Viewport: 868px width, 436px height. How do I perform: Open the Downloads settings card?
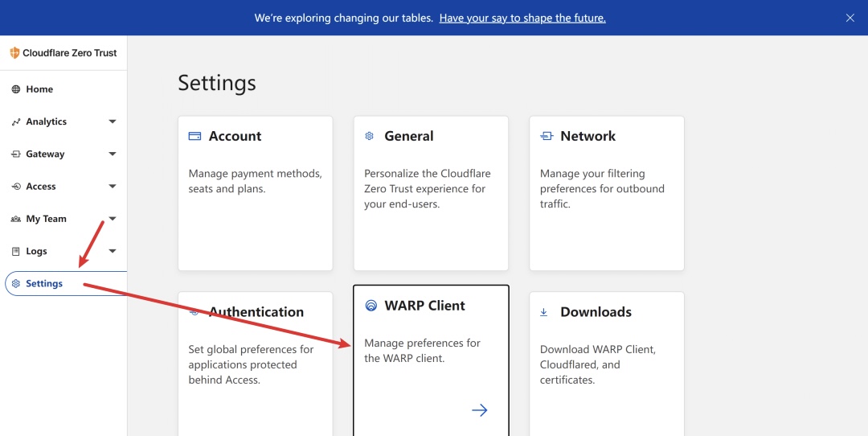coord(607,364)
